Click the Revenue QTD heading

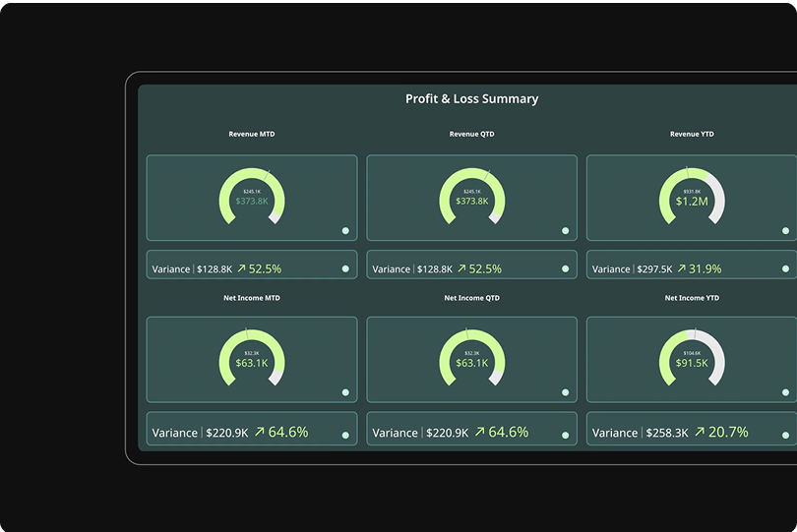pyautogui.click(x=471, y=134)
